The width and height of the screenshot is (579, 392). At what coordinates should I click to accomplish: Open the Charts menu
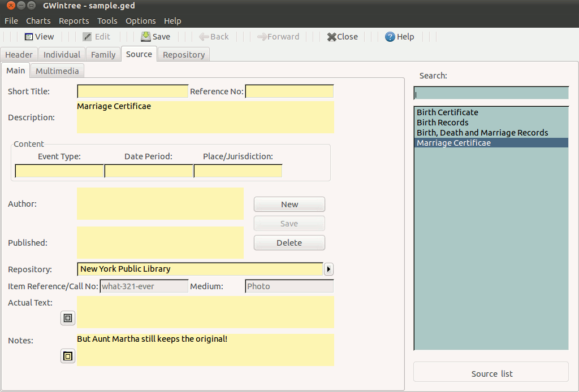(38, 21)
